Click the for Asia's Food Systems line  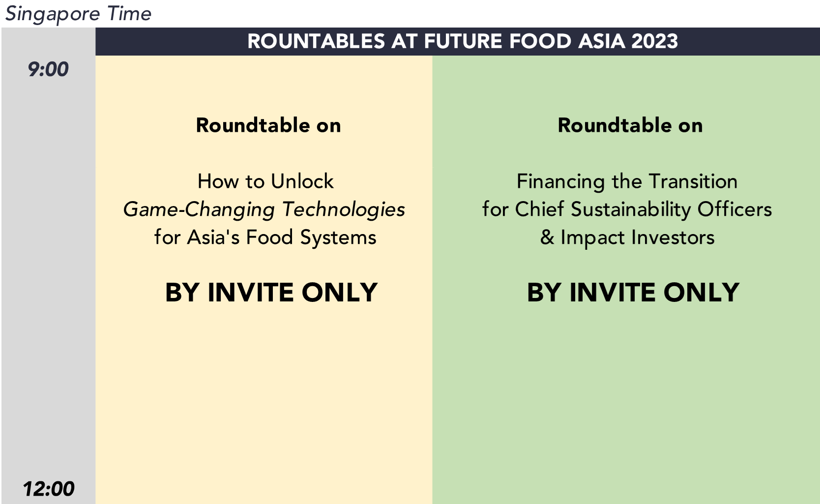coord(265,237)
